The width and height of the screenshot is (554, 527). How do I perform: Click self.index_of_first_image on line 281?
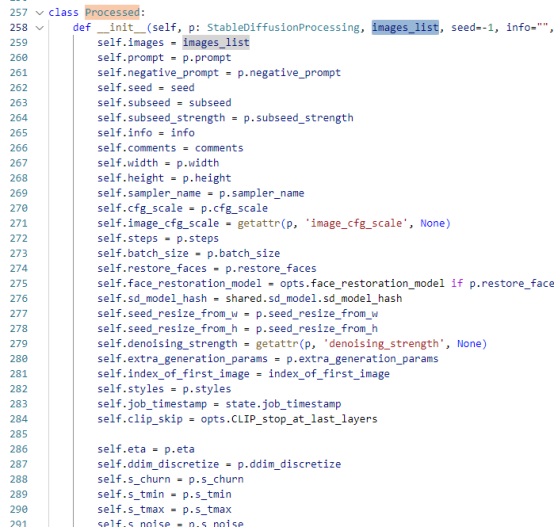pos(173,374)
